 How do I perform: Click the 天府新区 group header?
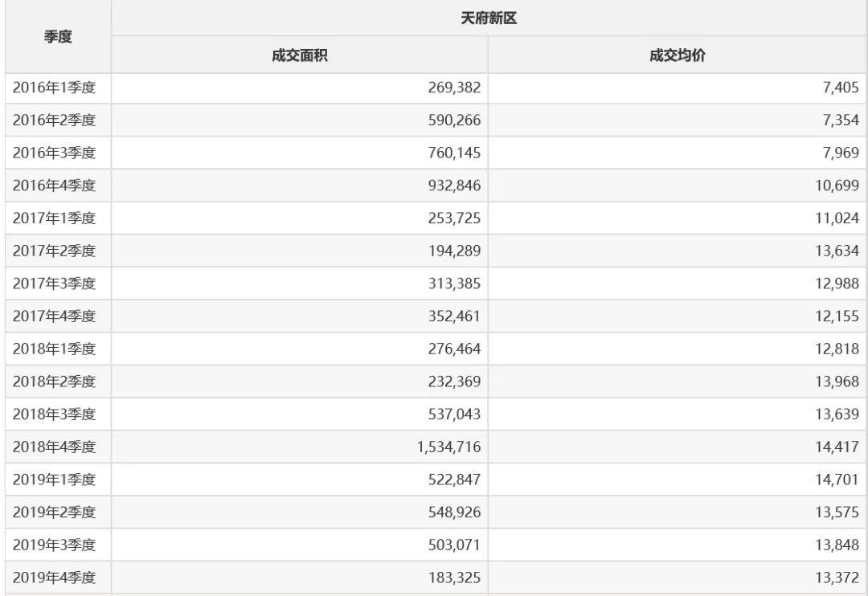coord(489,18)
